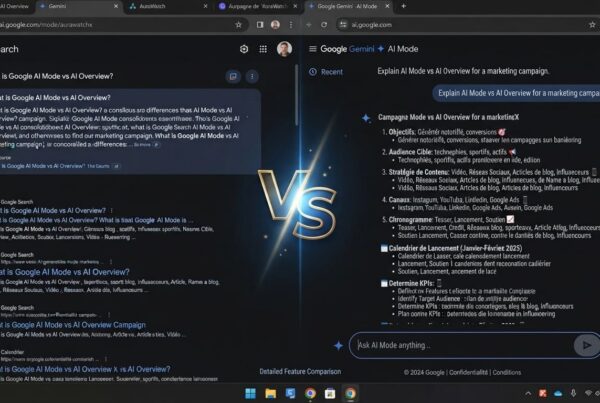View site information icon beside ai.google.com
Image resolution: width=600 pixels, height=403 pixels.
343,25
